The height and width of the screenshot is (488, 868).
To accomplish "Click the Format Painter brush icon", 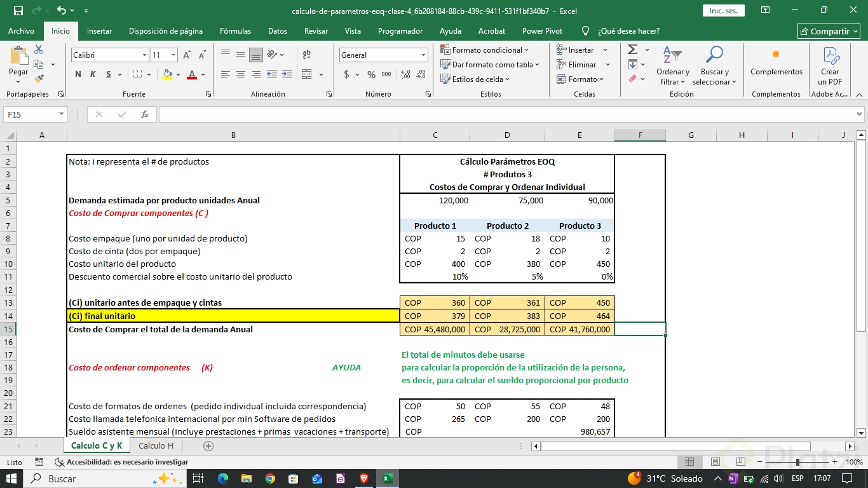I will tap(39, 79).
